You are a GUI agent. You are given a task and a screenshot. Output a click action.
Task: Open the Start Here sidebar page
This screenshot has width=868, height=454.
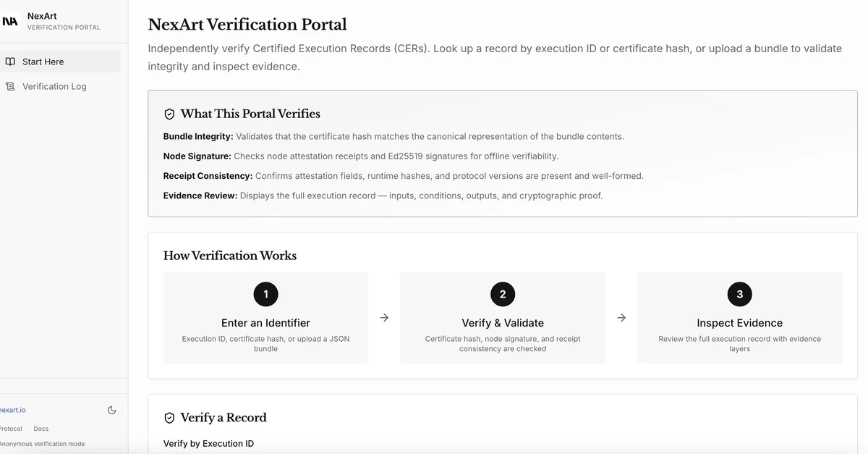43,62
